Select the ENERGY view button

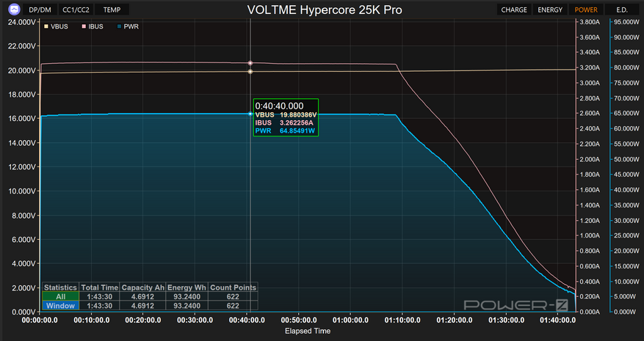[x=550, y=10]
